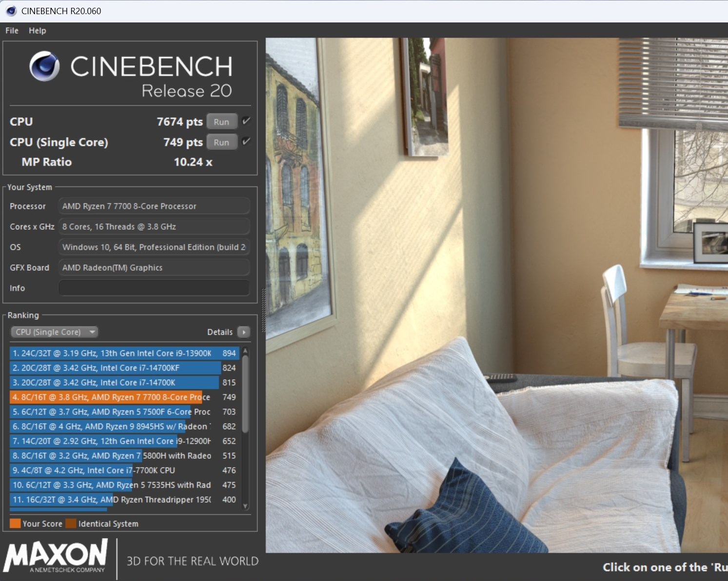Click the Cinebench sphere logo
Viewport: 728px width, 581px height.
pos(44,66)
